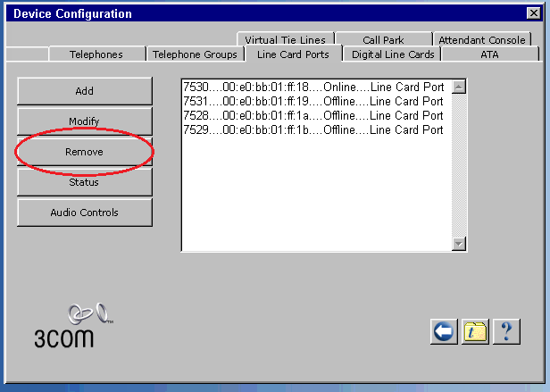Screen dimensions: 550x392
Task: Close the Device Configuration window
Action: [534, 13]
